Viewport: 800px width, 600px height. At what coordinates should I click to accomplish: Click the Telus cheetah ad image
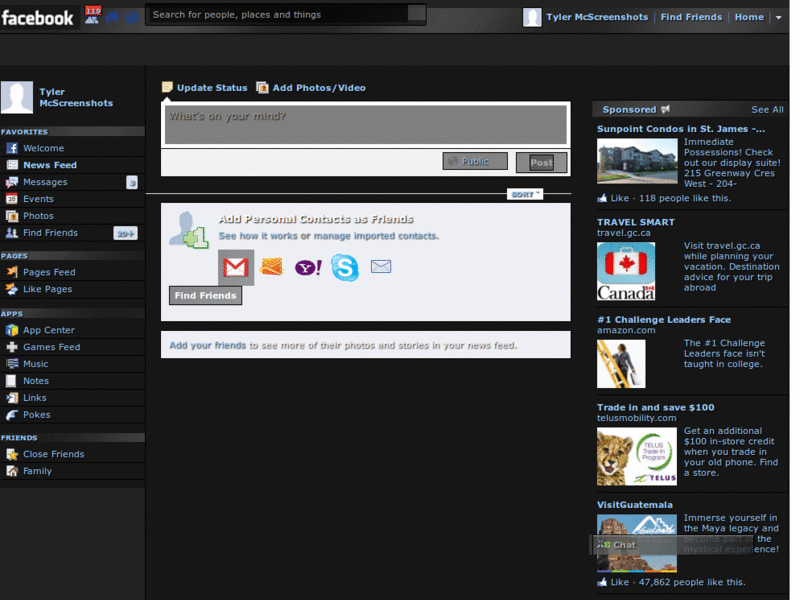tap(637, 456)
